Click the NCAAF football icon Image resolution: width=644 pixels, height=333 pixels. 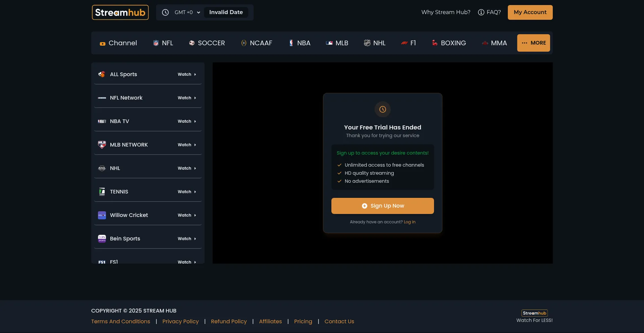point(244,43)
